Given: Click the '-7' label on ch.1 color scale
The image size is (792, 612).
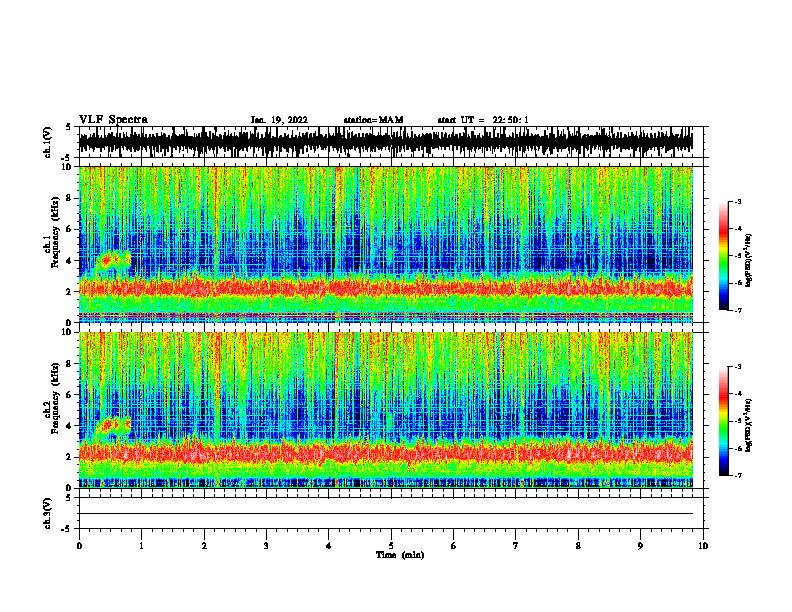Looking at the screenshot, I should (738, 310).
